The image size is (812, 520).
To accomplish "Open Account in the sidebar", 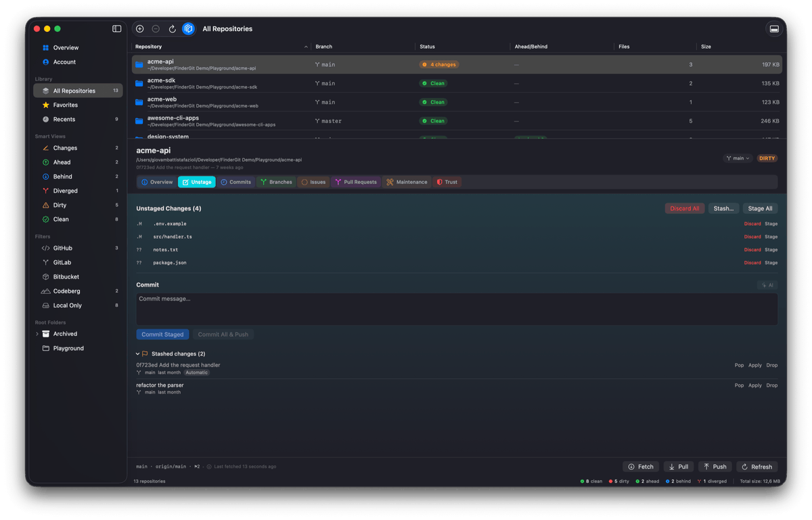I will (78, 62).
